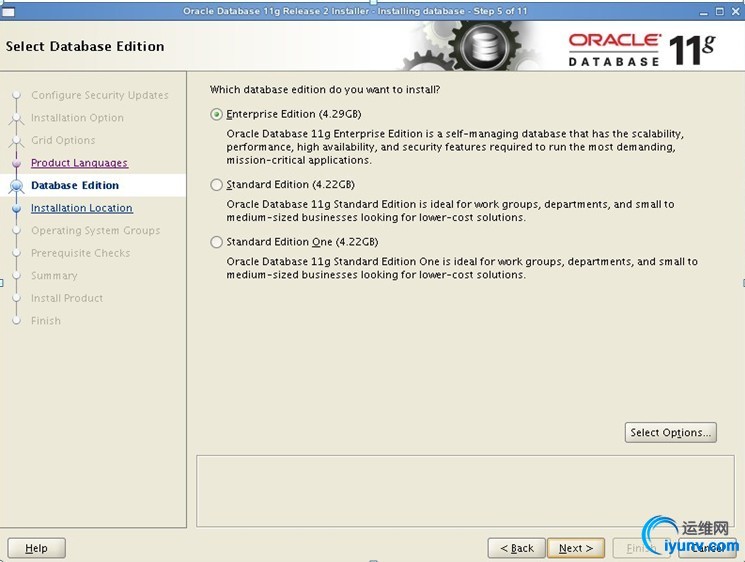The height and width of the screenshot is (562, 745).
Task: Maximize the installer window
Action: pos(720,11)
